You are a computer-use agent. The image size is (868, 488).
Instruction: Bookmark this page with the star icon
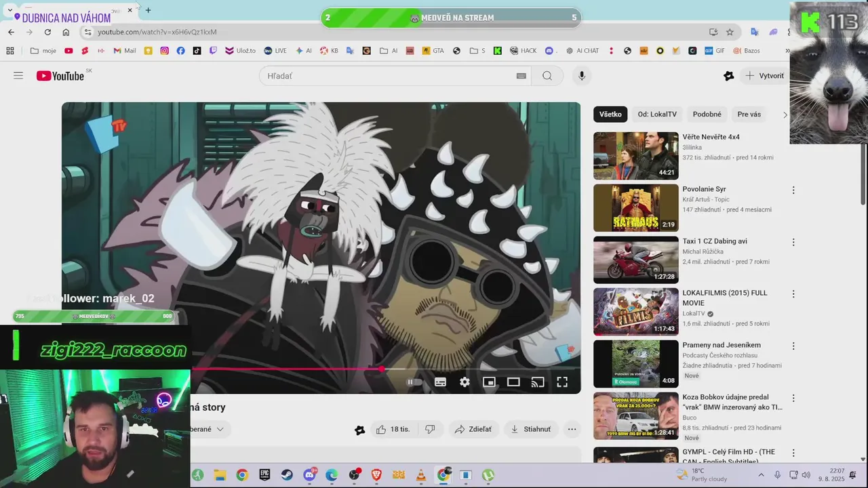pyautogui.click(x=730, y=32)
